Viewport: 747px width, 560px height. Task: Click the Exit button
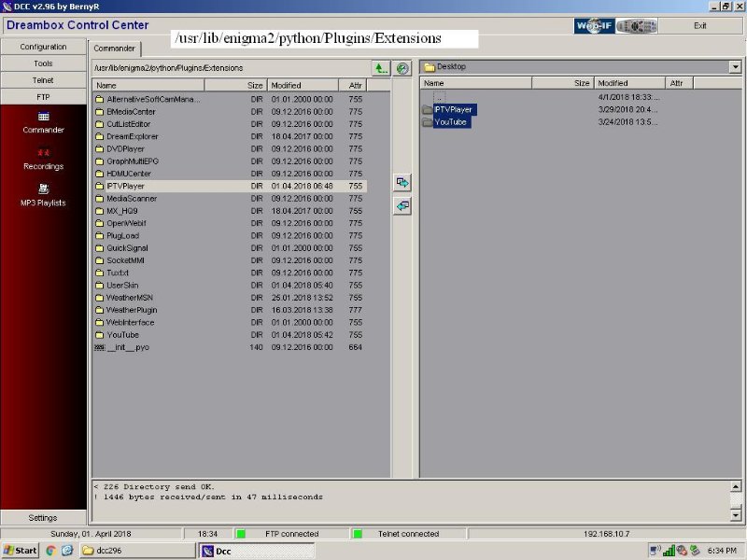point(699,26)
